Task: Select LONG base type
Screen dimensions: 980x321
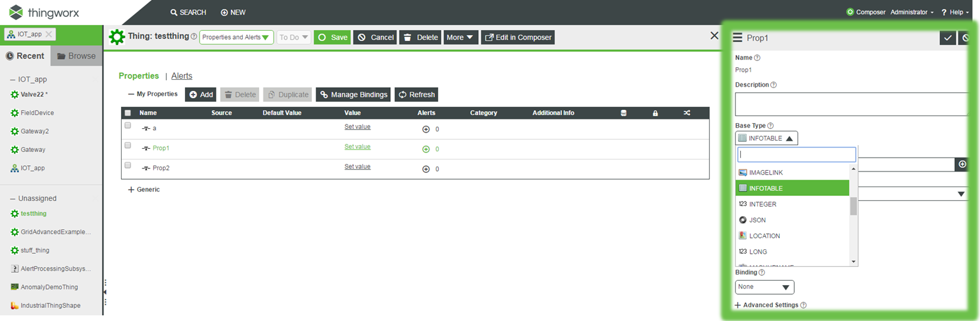Action: (792, 251)
